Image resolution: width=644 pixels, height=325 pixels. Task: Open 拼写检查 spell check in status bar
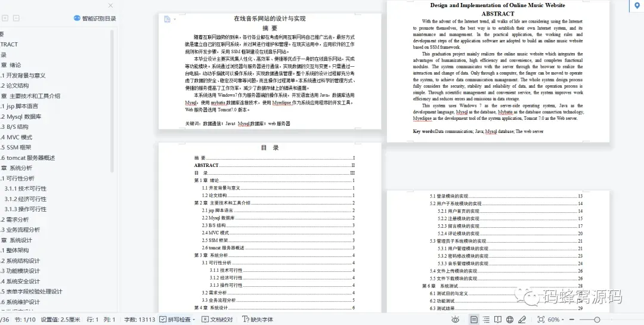click(175, 319)
